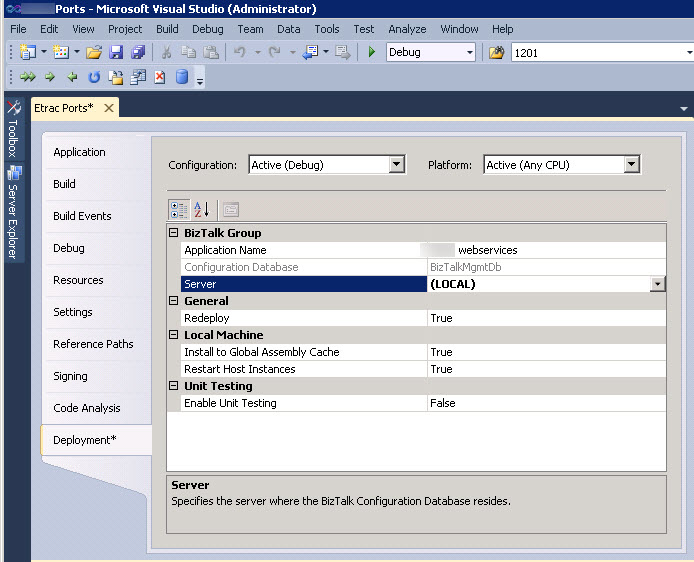Viewport: 694px width, 562px height.
Task: Collapse the Unit Testing category
Action: coord(174,386)
